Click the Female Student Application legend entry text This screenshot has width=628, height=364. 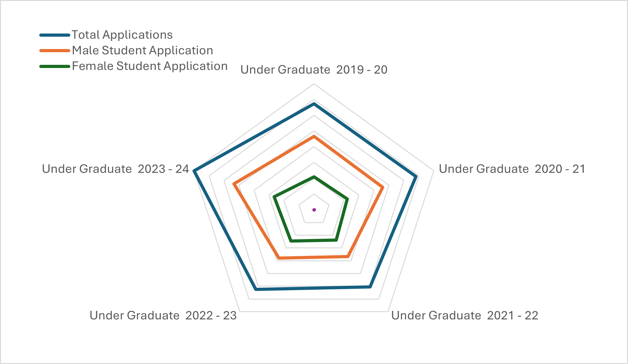click(x=150, y=66)
